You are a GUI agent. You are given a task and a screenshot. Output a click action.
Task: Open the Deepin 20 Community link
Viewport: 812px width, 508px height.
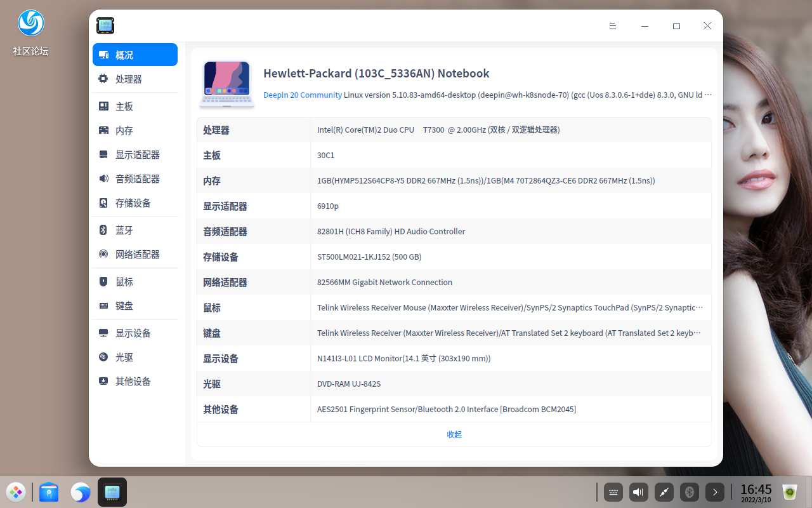(x=302, y=95)
